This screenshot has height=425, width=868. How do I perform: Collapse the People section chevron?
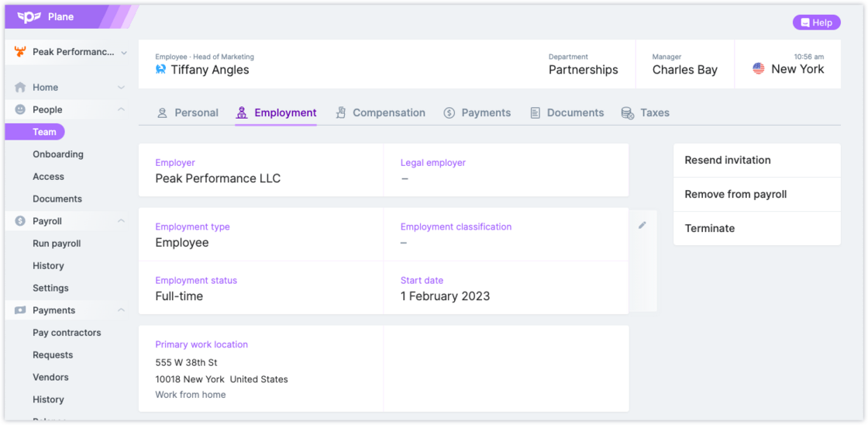click(x=121, y=109)
